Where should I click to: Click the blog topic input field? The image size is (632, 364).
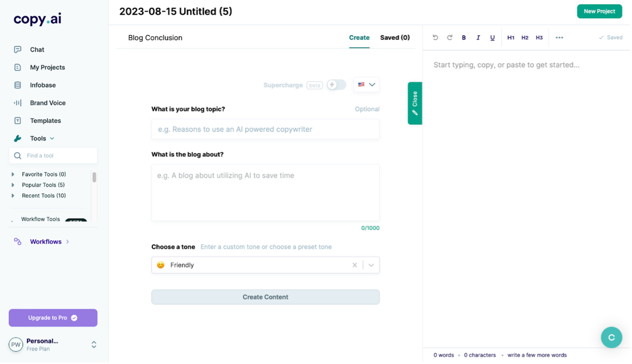click(266, 129)
